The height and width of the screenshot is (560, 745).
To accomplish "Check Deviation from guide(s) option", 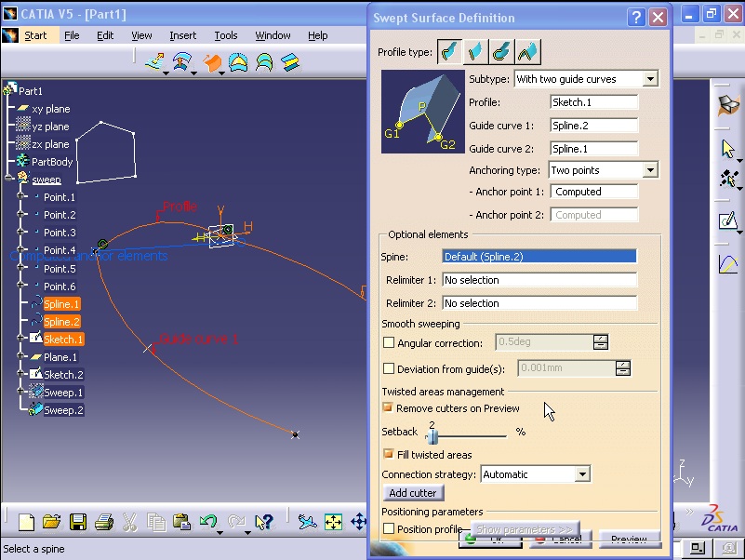I will [387, 367].
